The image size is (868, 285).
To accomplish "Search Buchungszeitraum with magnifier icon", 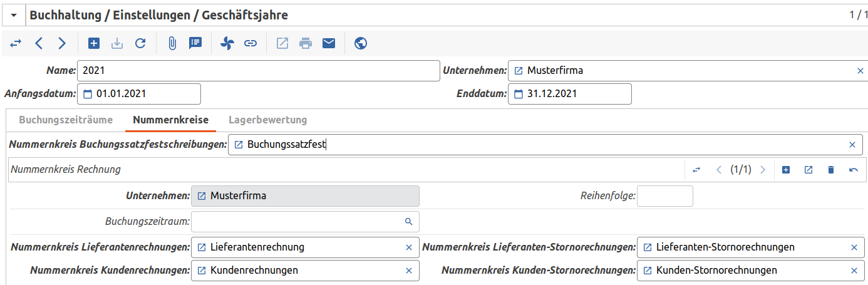I will (x=409, y=222).
